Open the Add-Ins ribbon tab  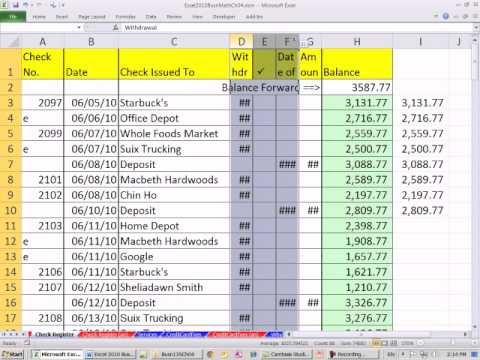click(x=254, y=17)
